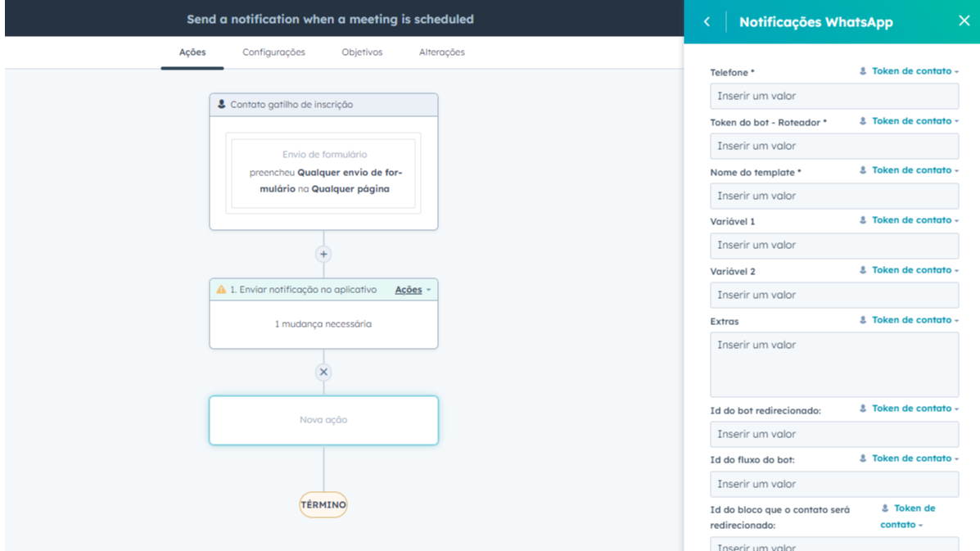Select the Nova ação placeholder card

[x=323, y=420]
